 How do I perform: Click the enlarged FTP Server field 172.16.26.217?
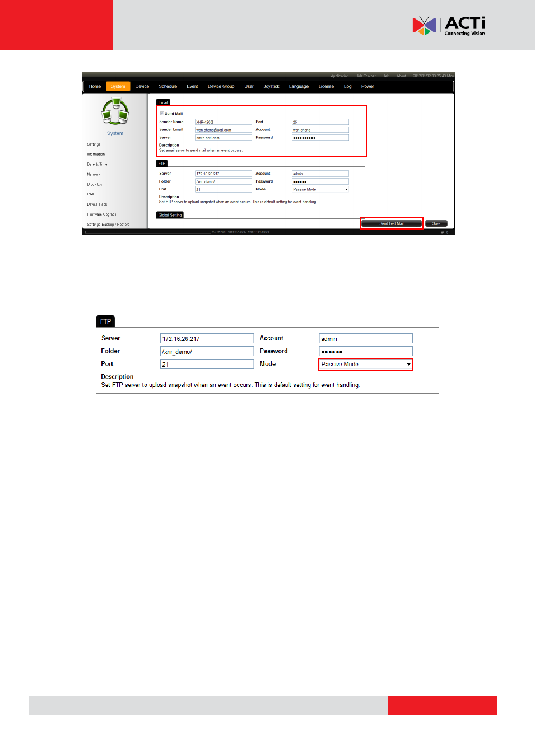(x=207, y=338)
